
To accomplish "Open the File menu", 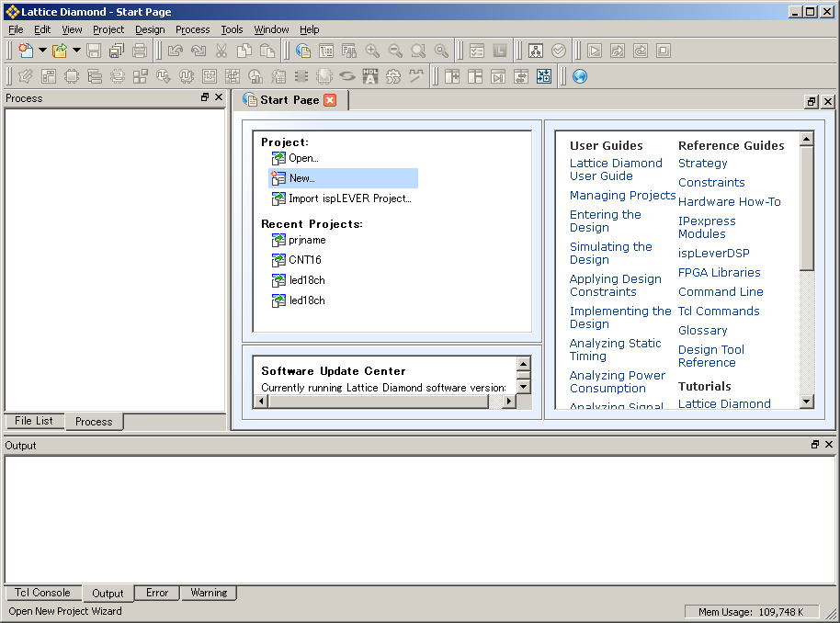I will point(16,29).
